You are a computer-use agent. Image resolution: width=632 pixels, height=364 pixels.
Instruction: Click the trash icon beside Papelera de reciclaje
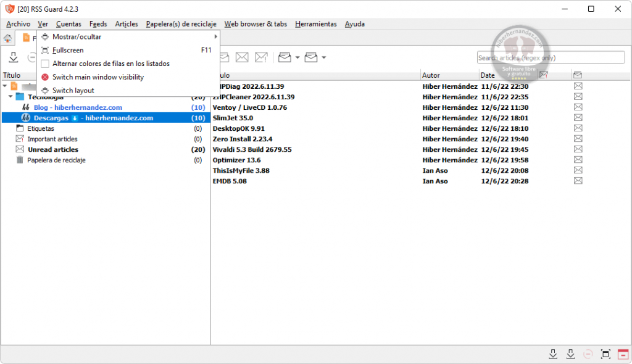(x=20, y=160)
